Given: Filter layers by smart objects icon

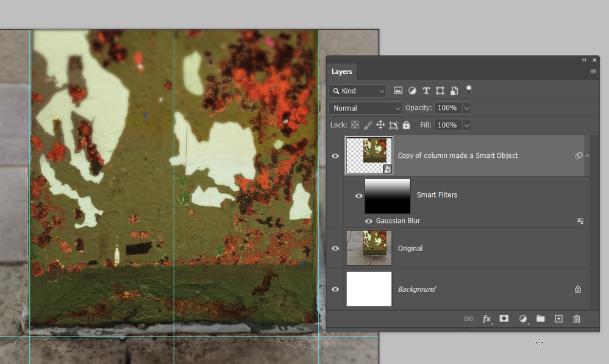Looking at the screenshot, I should pyautogui.click(x=454, y=90).
